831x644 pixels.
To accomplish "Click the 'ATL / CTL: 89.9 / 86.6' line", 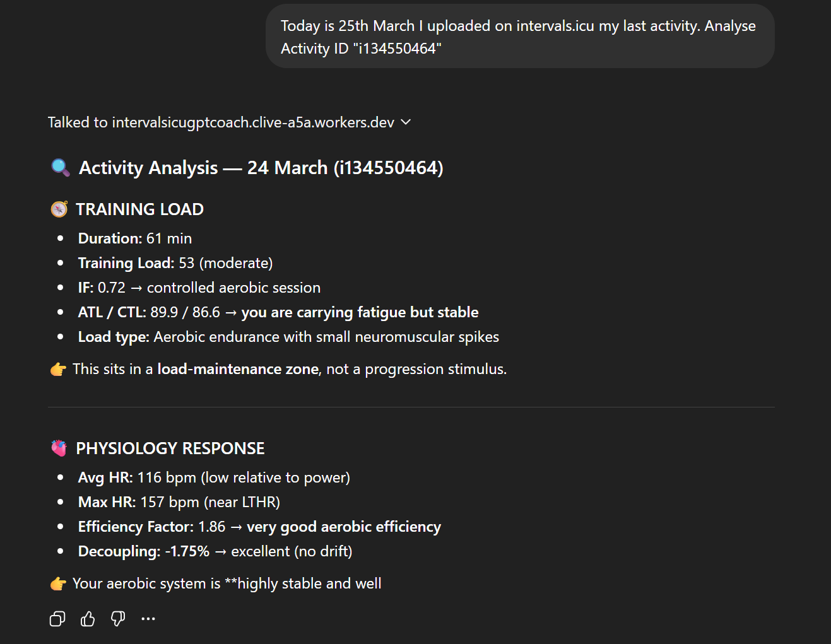I will click(278, 312).
